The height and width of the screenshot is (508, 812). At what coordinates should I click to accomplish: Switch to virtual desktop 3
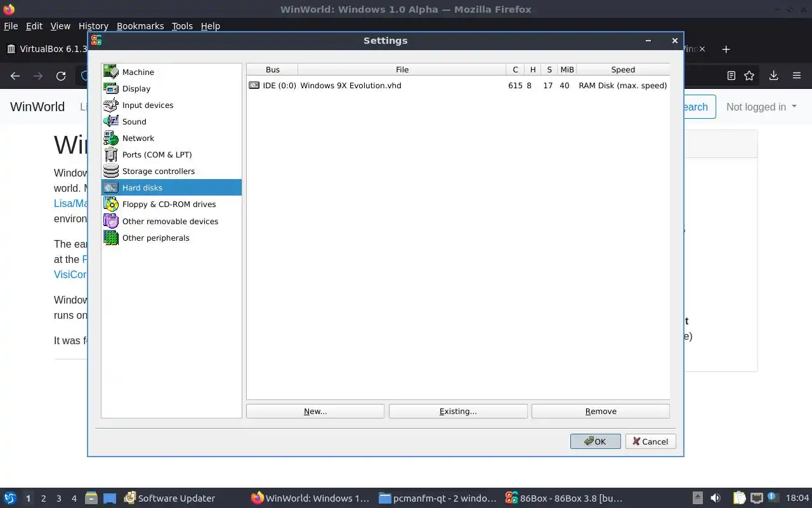click(58, 498)
